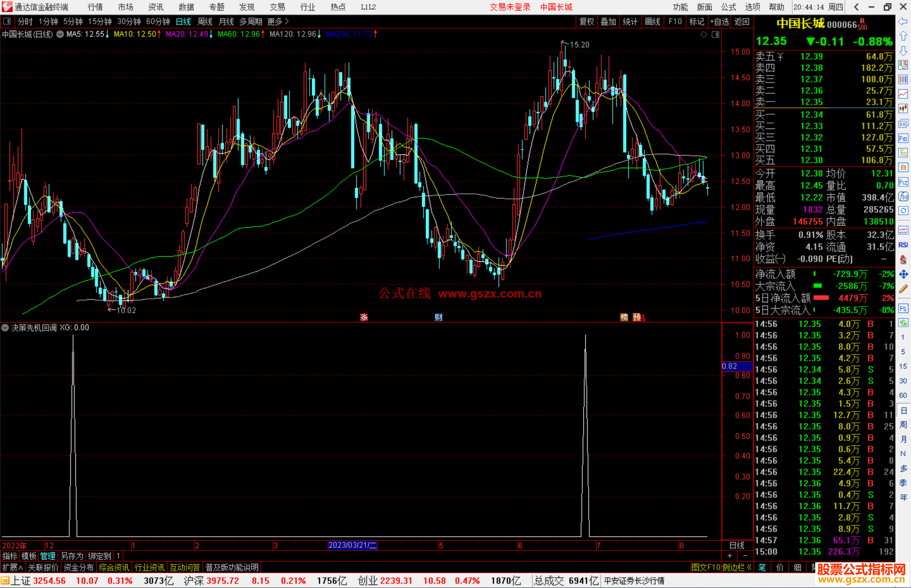Open the candlestick chart sidebar icon
Screen dimensions: 911x588
pos(903,109)
